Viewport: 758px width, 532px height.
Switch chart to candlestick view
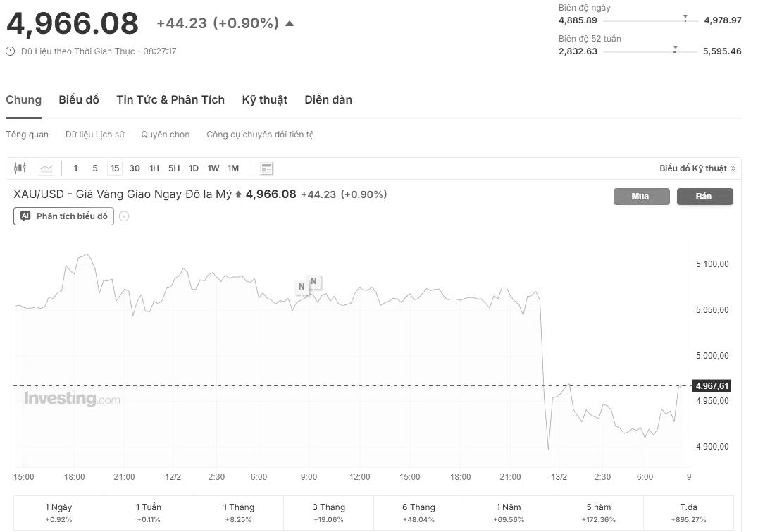coord(20,168)
